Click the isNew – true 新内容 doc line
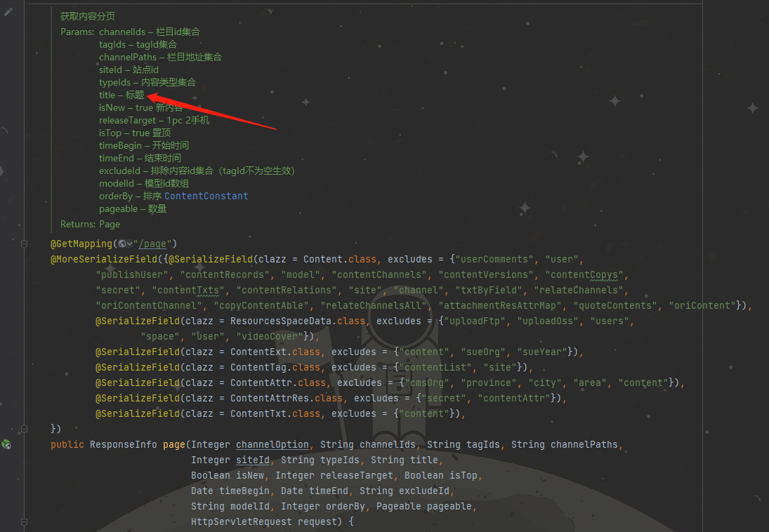Image resolution: width=769 pixels, height=532 pixels. [140, 108]
